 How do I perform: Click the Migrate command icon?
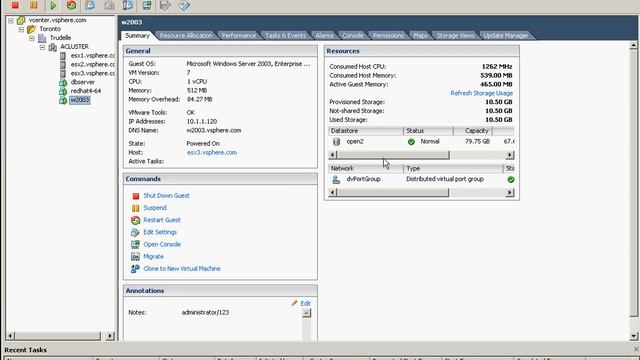[135, 256]
